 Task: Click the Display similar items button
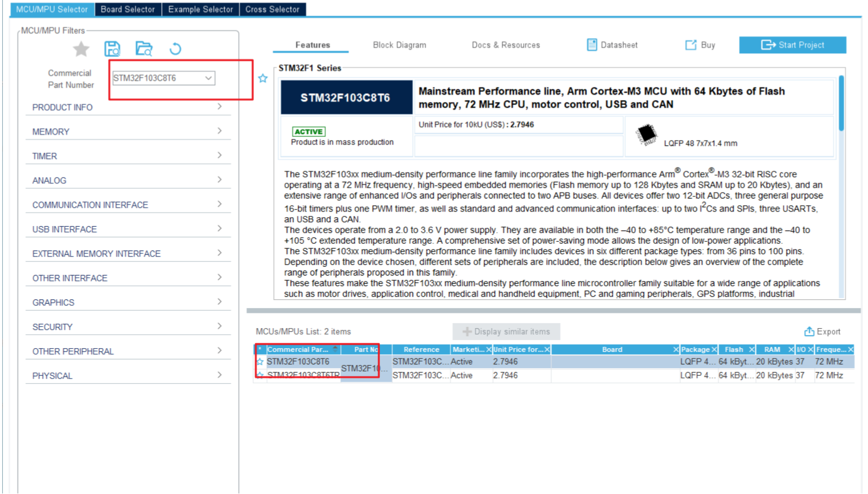click(506, 331)
